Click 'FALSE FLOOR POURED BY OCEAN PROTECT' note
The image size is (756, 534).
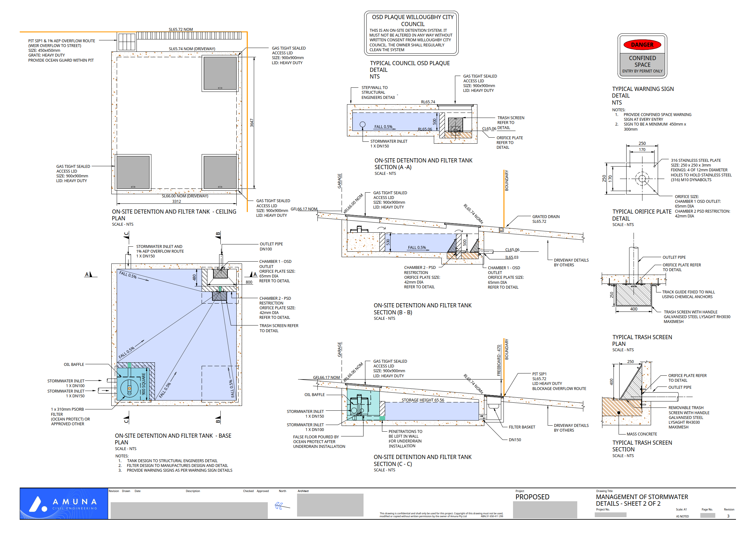(319, 442)
